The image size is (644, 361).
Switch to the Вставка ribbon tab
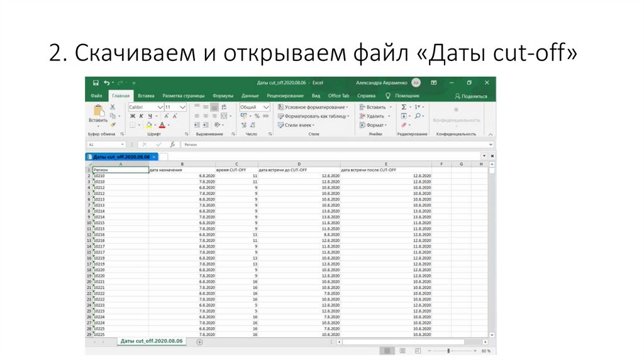(x=146, y=96)
